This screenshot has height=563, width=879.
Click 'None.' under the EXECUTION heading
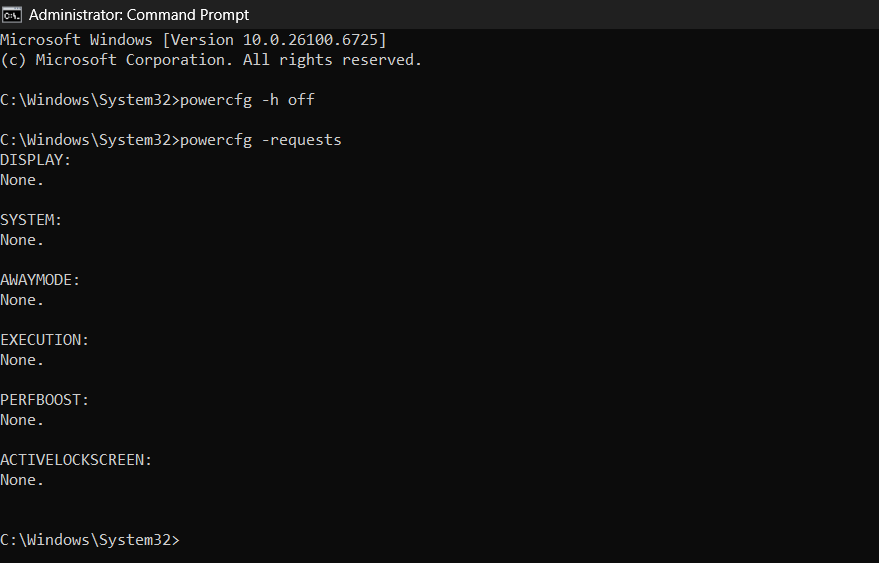pyautogui.click(x=22, y=360)
